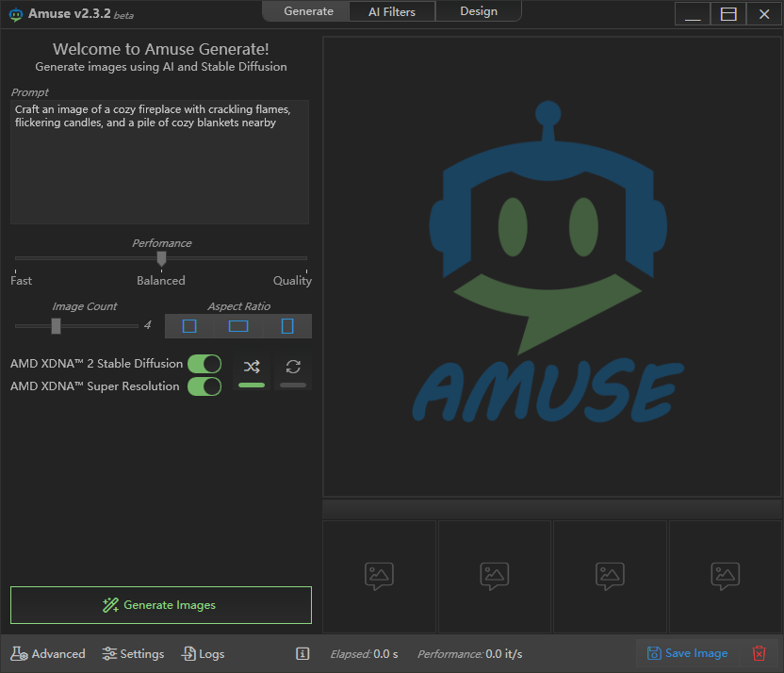Click the Amuse robot logo icon
Screen dimensions: 784x673
16,14
